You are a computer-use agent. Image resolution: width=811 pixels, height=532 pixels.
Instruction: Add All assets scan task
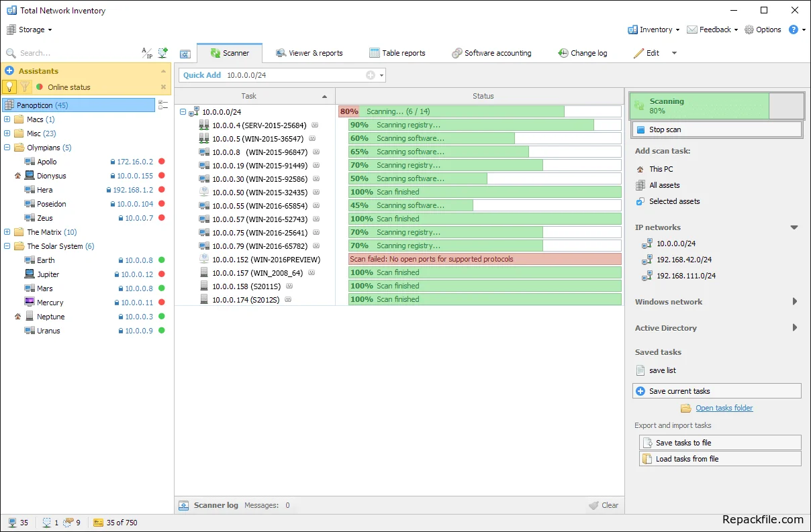(658, 185)
